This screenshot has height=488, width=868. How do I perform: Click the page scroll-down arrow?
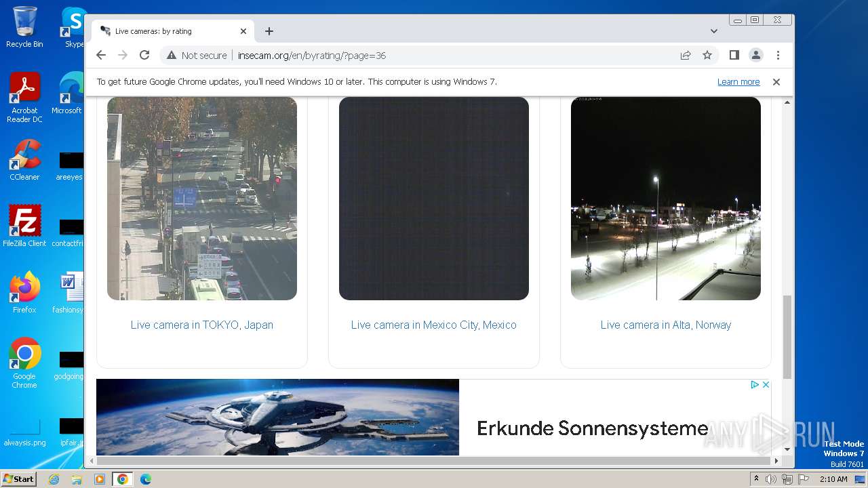click(787, 449)
